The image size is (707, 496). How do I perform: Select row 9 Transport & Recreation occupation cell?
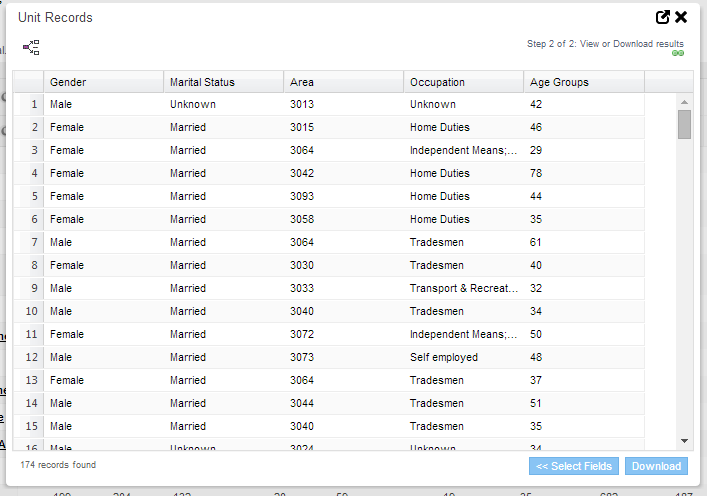pyautogui.click(x=463, y=288)
